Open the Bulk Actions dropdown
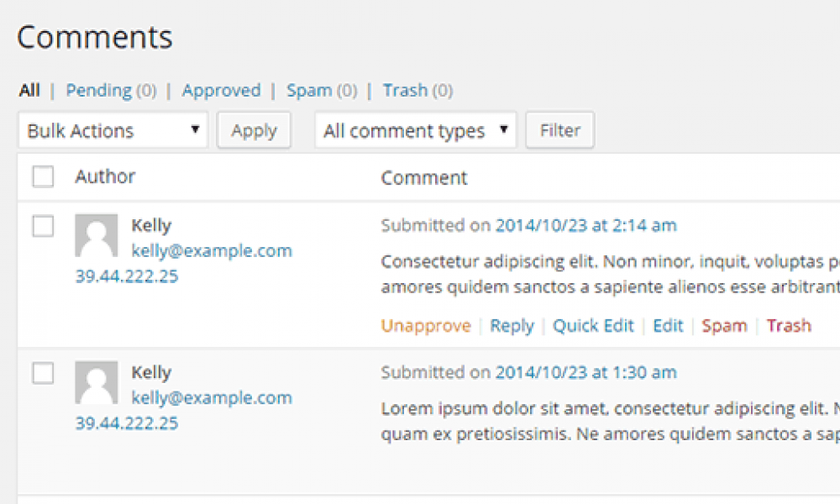Screen dimensions: 840x504 pos(113,131)
